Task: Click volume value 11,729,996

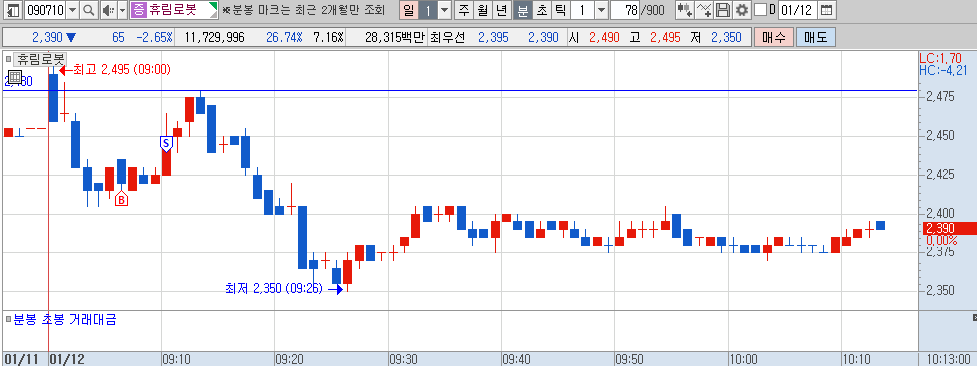Action: [214, 37]
